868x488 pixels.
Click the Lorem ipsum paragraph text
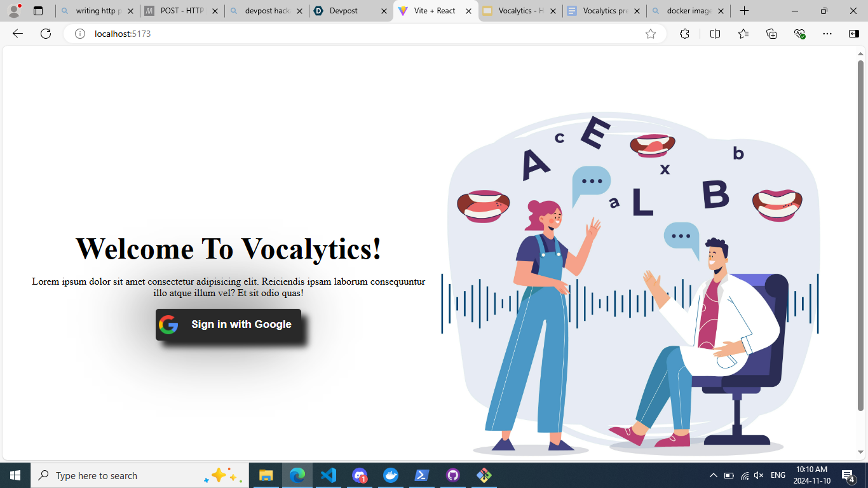(x=228, y=287)
